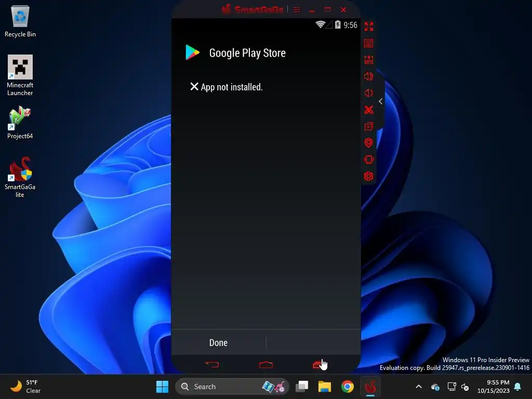Select the SmartGaGa lite desktop shortcut
This screenshot has height=399, width=532.
[x=20, y=177]
